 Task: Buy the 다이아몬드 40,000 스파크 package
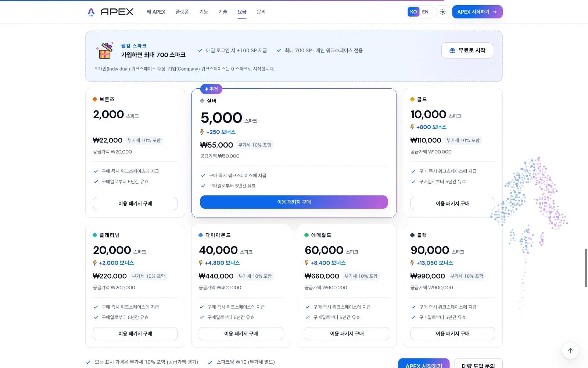[x=241, y=333]
